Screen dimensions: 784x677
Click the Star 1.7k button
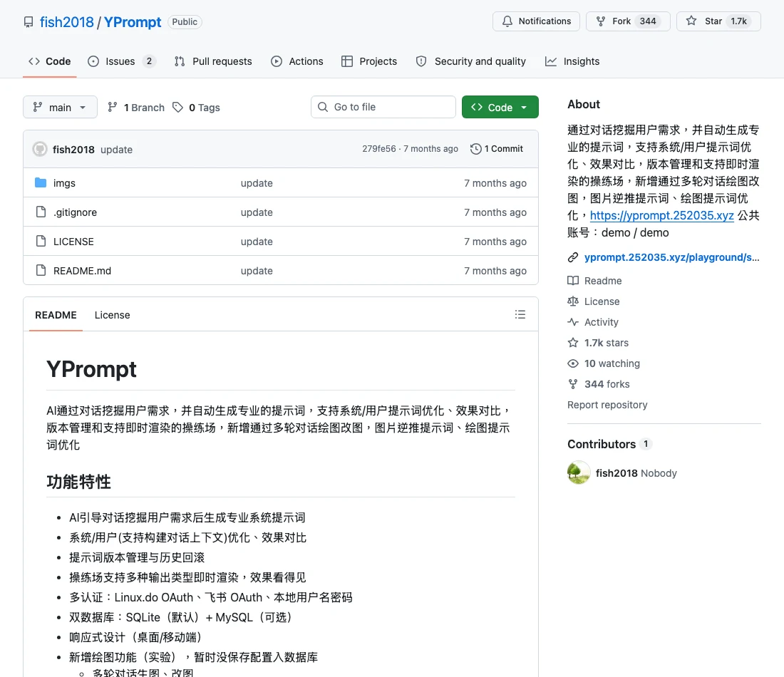coord(718,21)
